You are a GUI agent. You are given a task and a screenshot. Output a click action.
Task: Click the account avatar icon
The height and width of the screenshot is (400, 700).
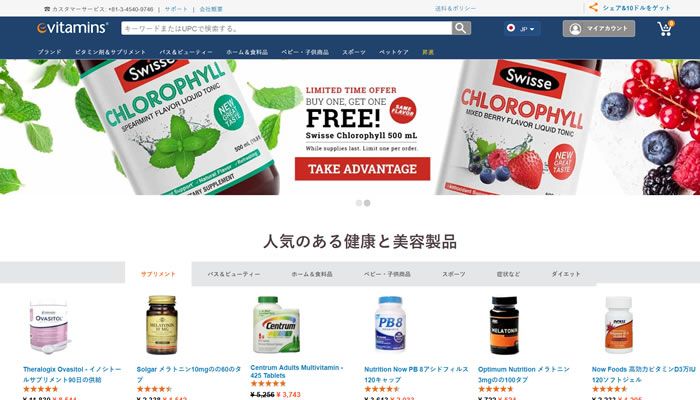[x=575, y=29]
